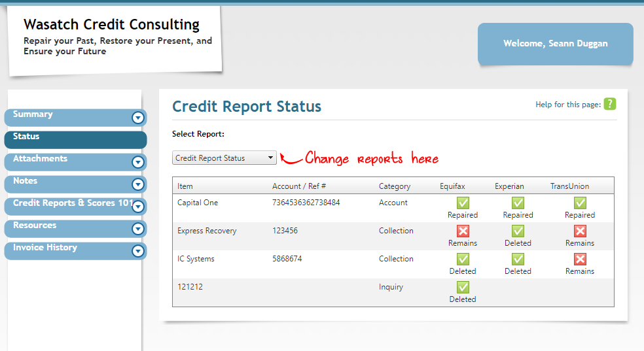Click the Category column header

394,186
